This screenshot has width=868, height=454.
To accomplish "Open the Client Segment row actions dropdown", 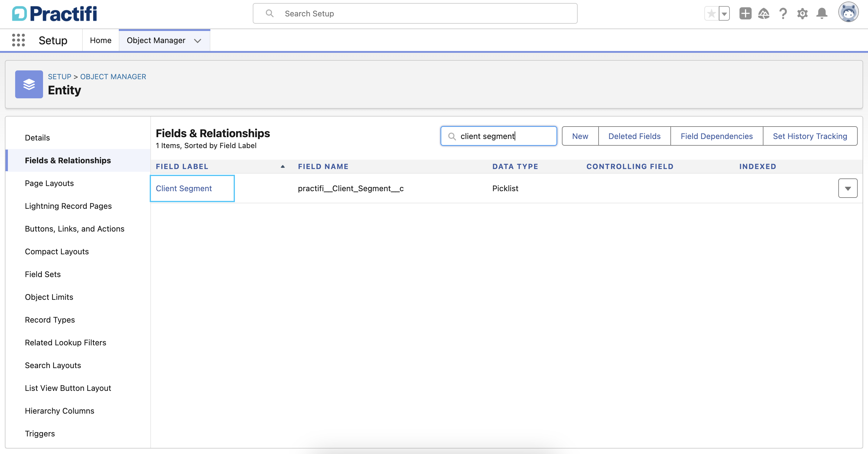I will click(x=847, y=188).
